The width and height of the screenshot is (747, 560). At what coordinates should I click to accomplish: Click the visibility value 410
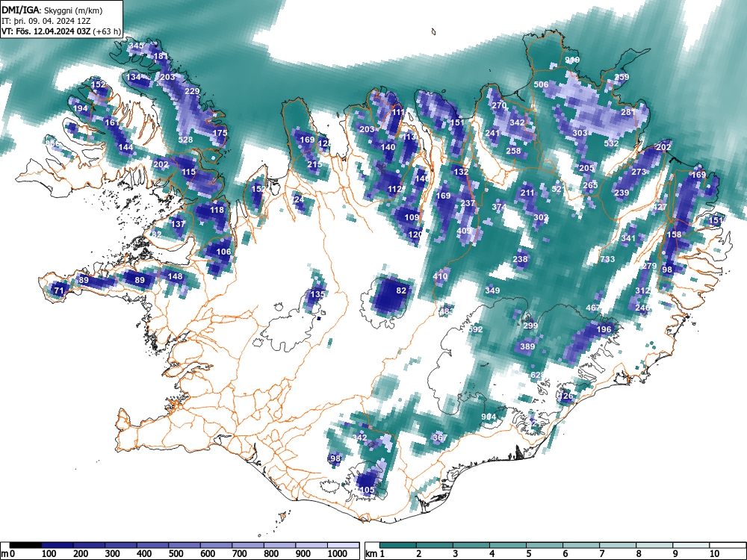(x=440, y=277)
